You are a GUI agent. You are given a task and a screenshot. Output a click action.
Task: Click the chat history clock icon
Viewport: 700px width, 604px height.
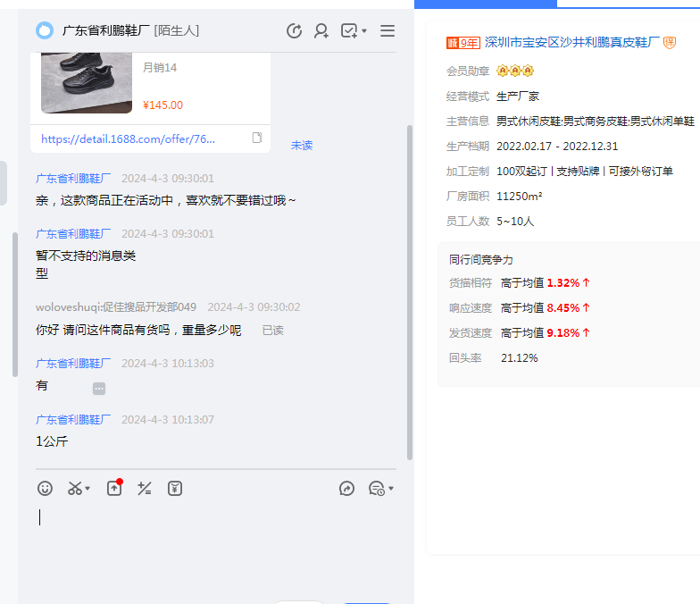[377, 489]
